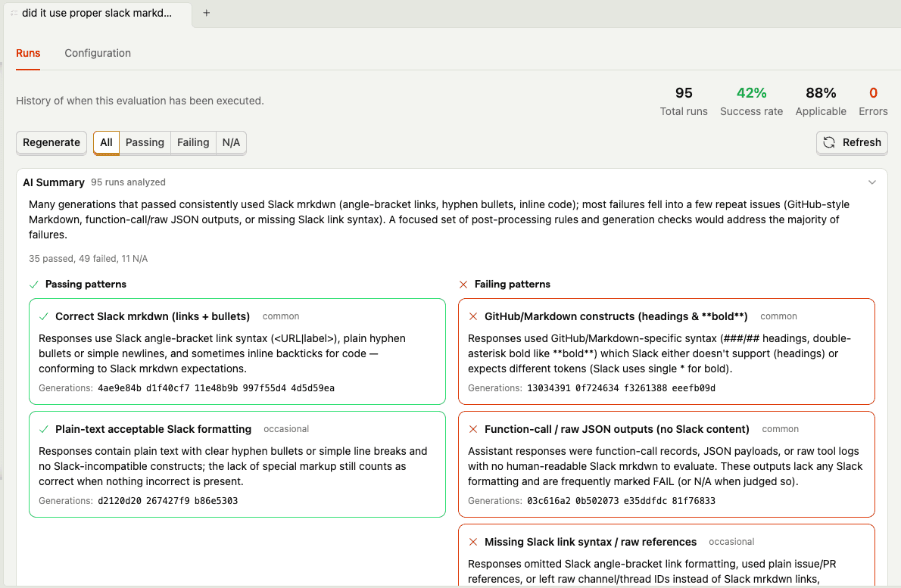The width and height of the screenshot is (901, 588).
Task: Click the X on Missing Slack link syntax card
Action: click(x=474, y=542)
